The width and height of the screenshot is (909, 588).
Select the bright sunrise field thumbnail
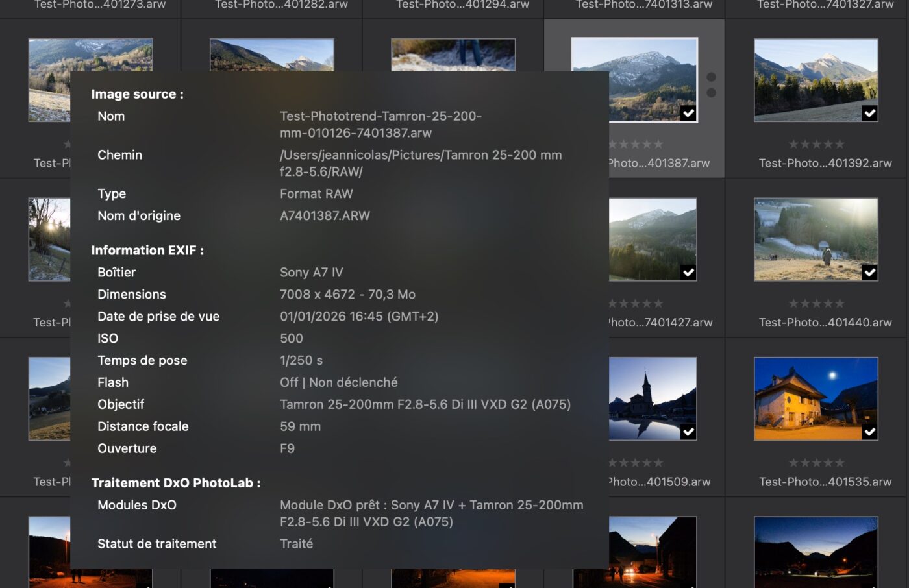point(816,239)
